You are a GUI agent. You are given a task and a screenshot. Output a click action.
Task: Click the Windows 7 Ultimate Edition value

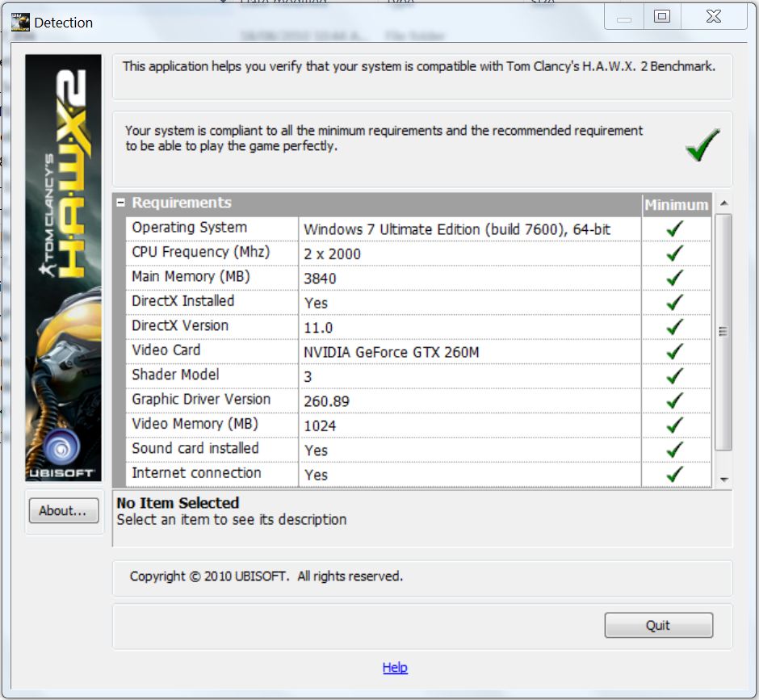coord(457,229)
